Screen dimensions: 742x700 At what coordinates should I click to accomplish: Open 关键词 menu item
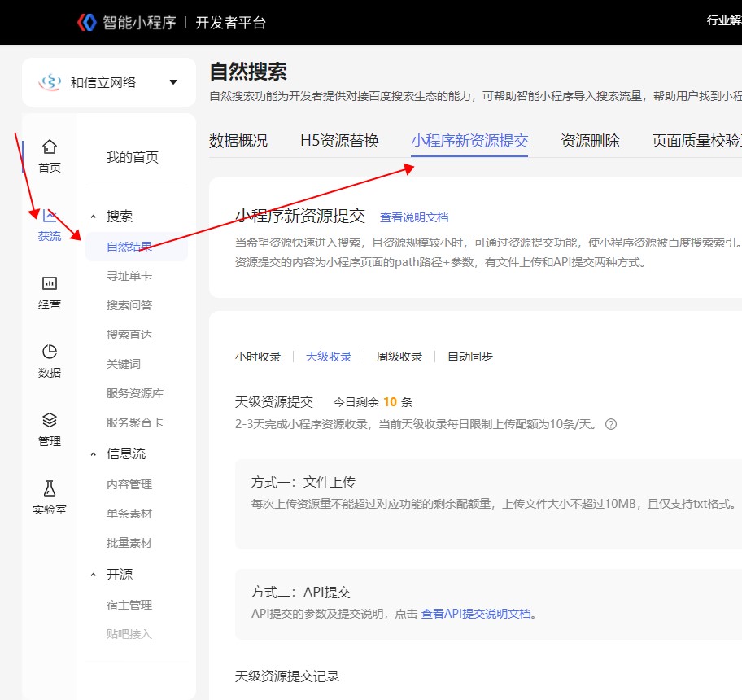point(124,364)
